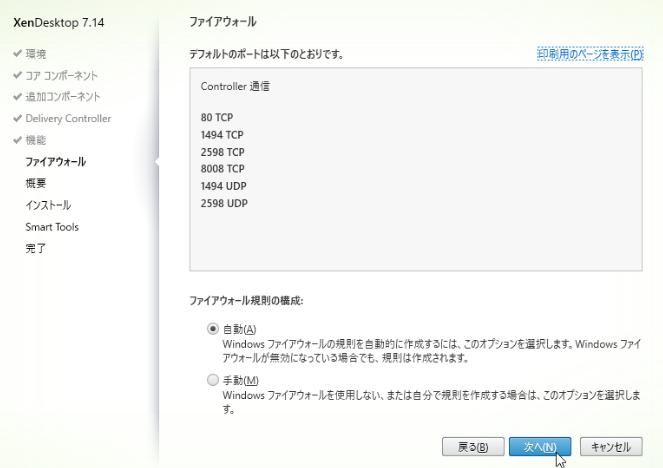Click the Controller 通信 heading text
The width and height of the screenshot is (663, 468).
pos(235,86)
